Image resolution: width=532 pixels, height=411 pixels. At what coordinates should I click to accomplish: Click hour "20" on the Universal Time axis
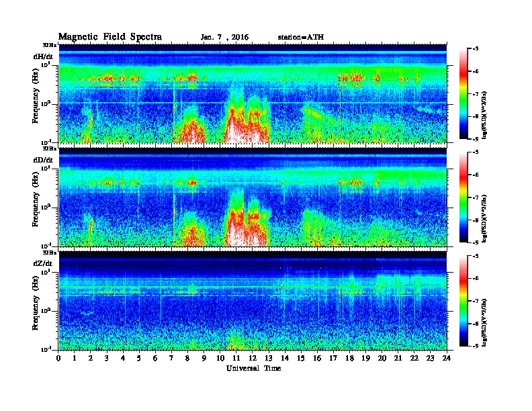(x=382, y=358)
